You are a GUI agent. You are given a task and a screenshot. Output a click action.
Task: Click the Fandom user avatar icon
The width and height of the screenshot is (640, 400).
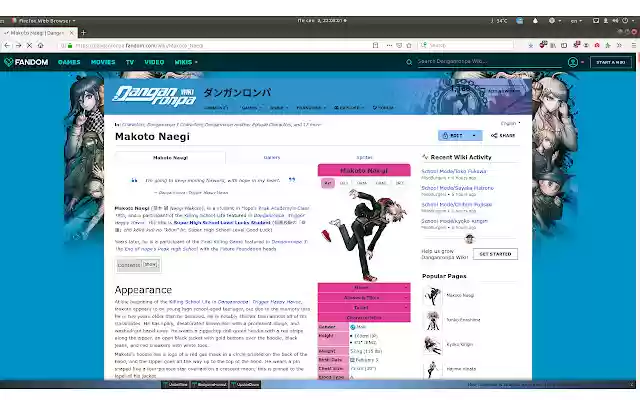[x=573, y=62]
